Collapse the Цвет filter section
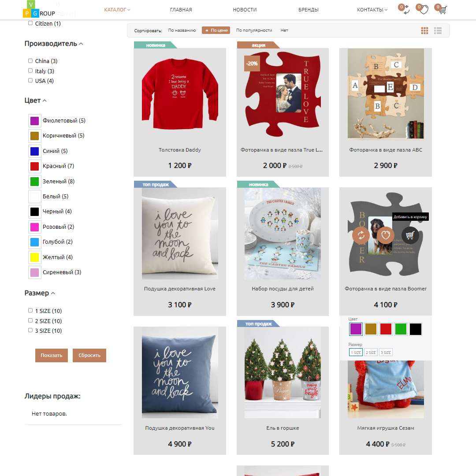The height and width of the screenshot is (476, 476). coord(36,100)
